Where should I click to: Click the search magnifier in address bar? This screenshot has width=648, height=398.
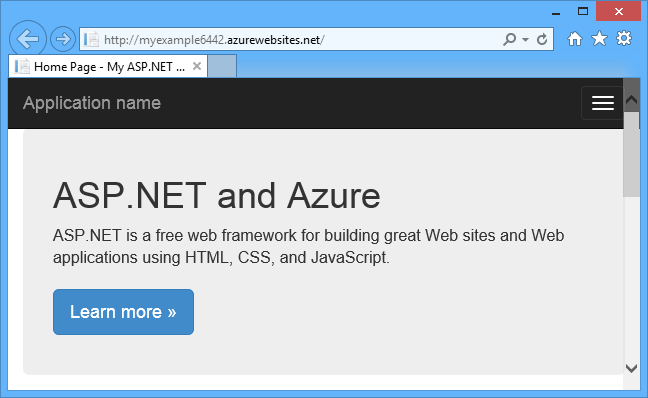point(510,39)
